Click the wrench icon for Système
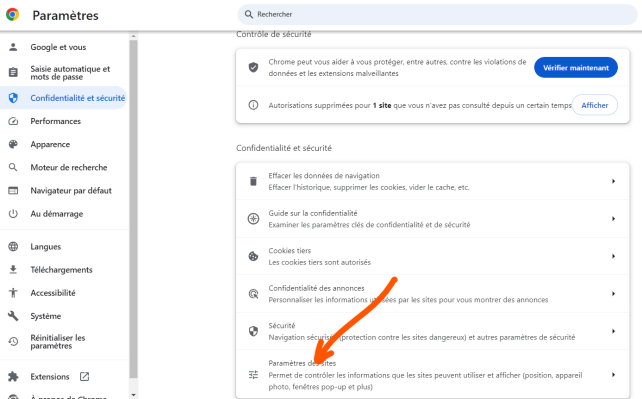The height and width of the screenshot is (399, 642). pyautogui.click(x=13, y=316)
